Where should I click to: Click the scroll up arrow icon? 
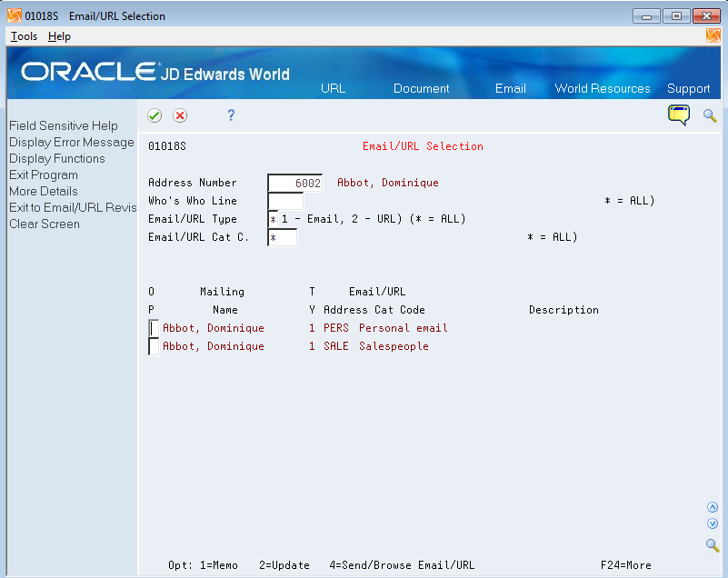(x=713, y=507)
